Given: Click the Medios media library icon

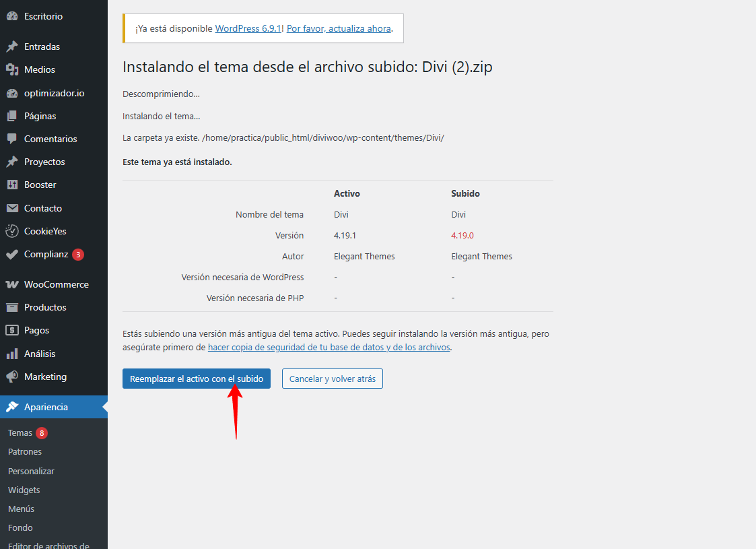Looking at the screenshot, I should pyautogui.click(x=12, y=69).
